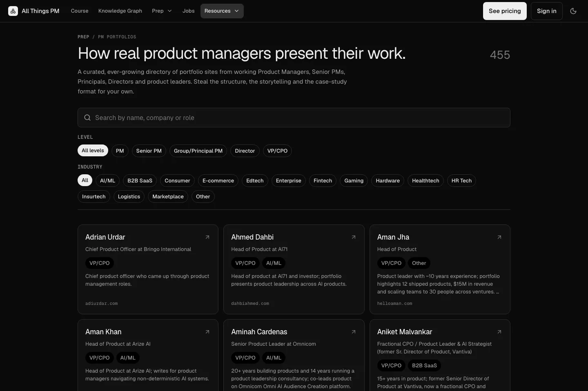Click the Aman Khan card title
This screenshot has height=391, width=588.
103,332
